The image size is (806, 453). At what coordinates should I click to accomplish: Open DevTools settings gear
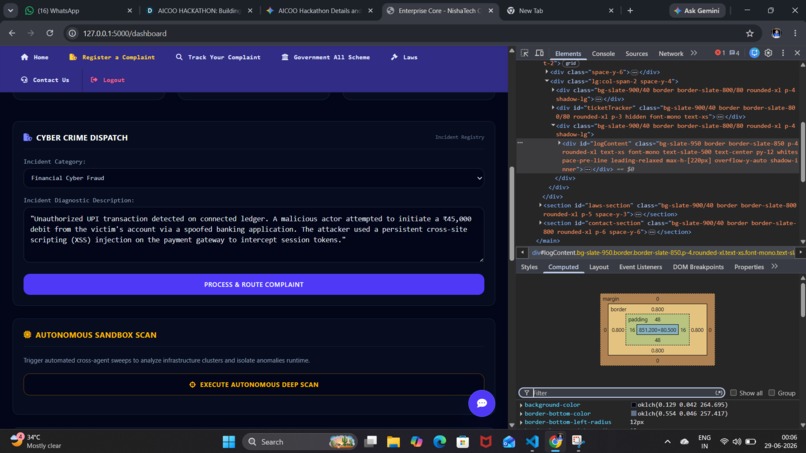coord(768,53)
